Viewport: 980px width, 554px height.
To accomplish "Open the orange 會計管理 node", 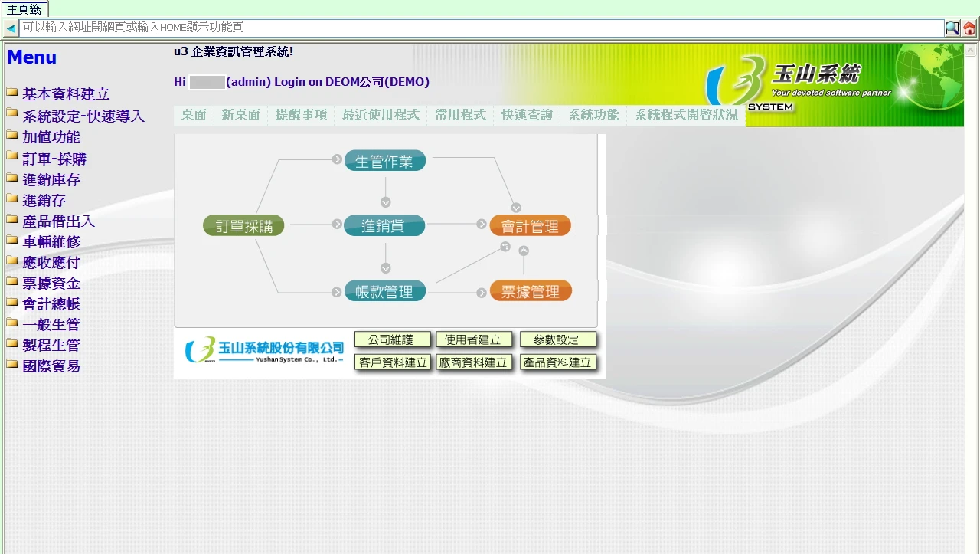I will point(530,226).
